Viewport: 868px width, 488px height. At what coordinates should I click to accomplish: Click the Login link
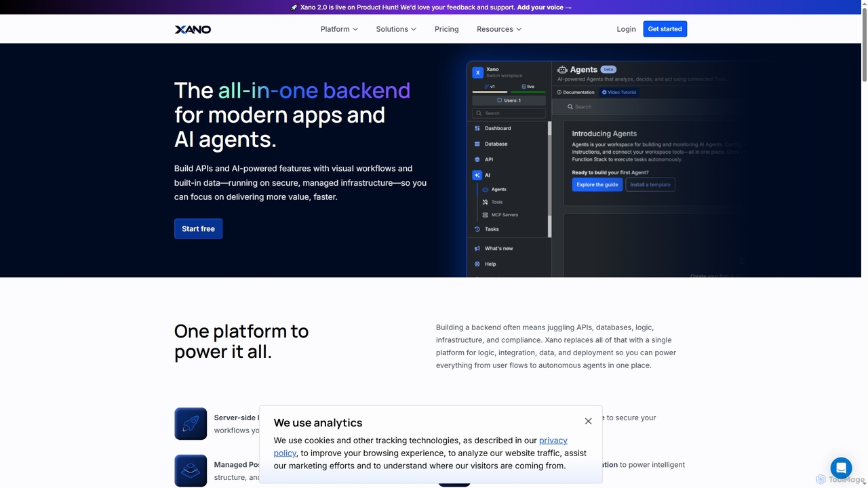click(x=626, y=29)
